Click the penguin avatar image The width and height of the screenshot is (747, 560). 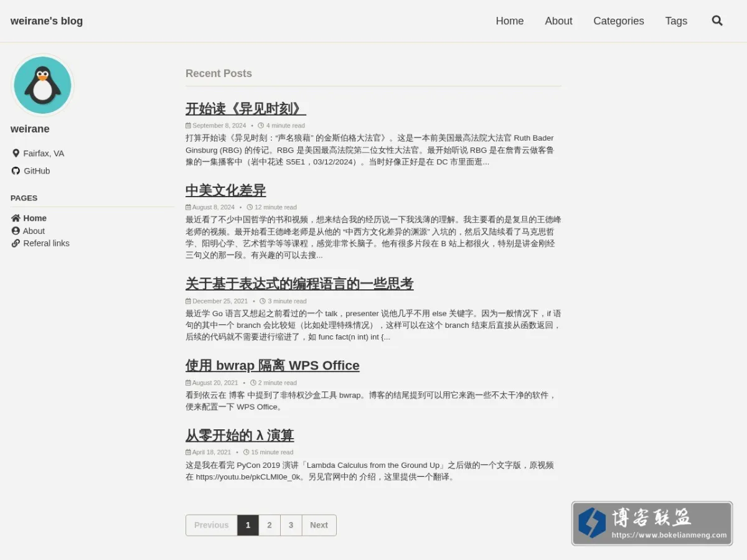[42, 85]
